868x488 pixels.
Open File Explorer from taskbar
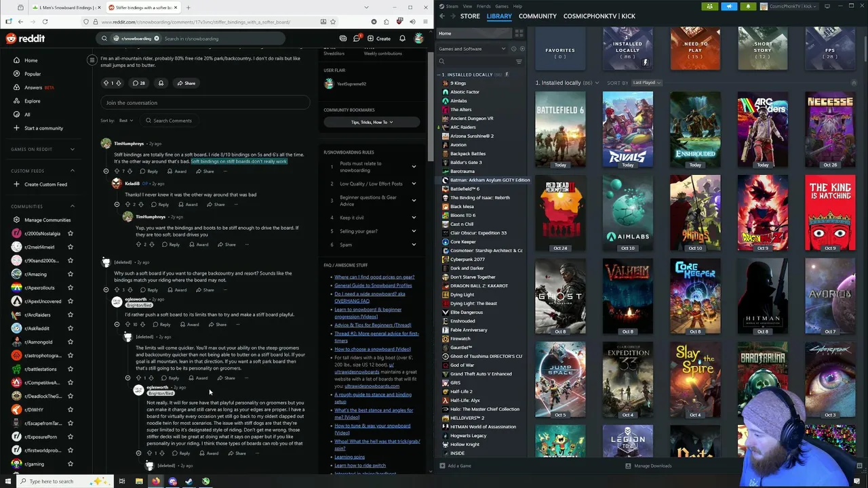[x=139, y=481]
